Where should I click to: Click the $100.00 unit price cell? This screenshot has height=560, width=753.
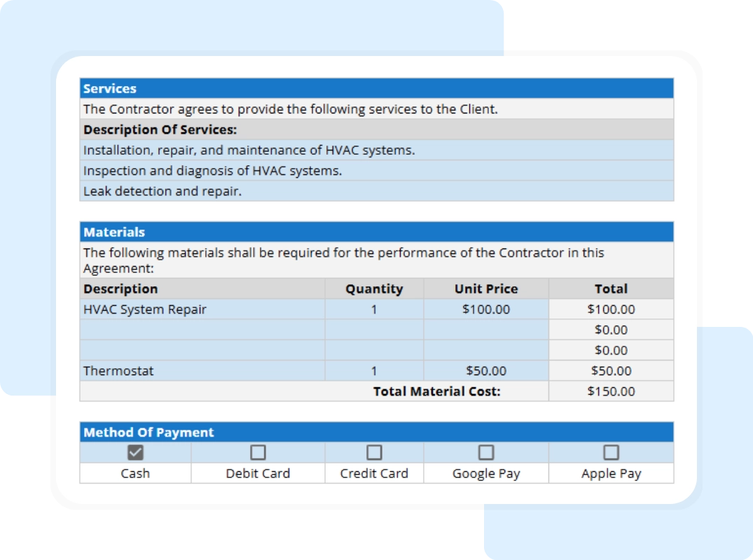(486, 309)
